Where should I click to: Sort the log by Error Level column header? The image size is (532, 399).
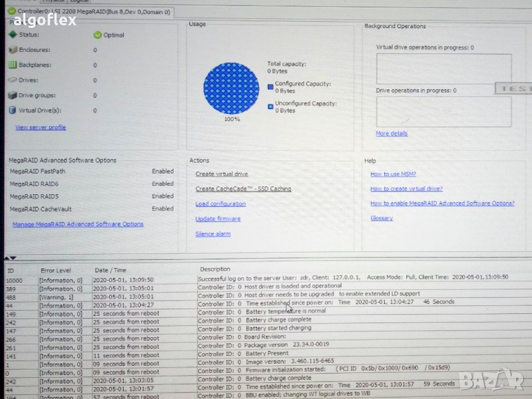pyautogui.click(x=55, y=271)
